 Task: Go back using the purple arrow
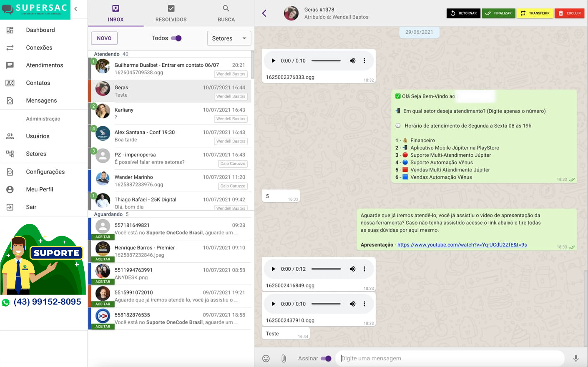(x=264, y=13)
